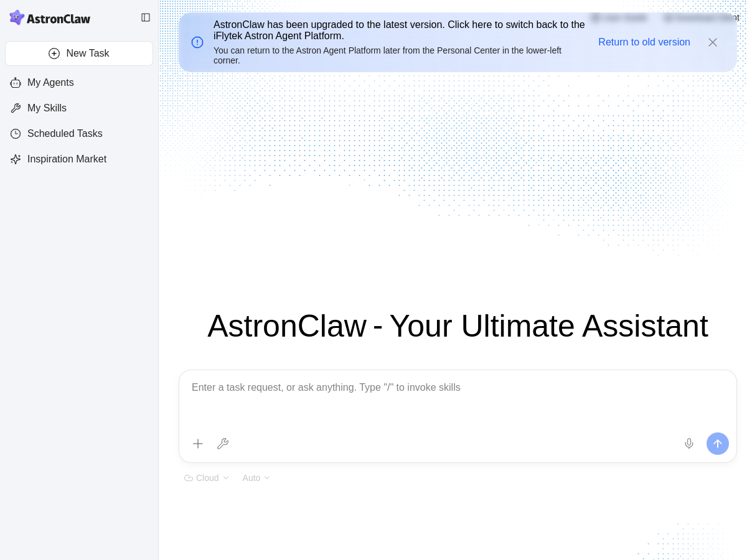Add attachment with plus icon
Viewport: 747px width, 560px height.
pos(198,444)
